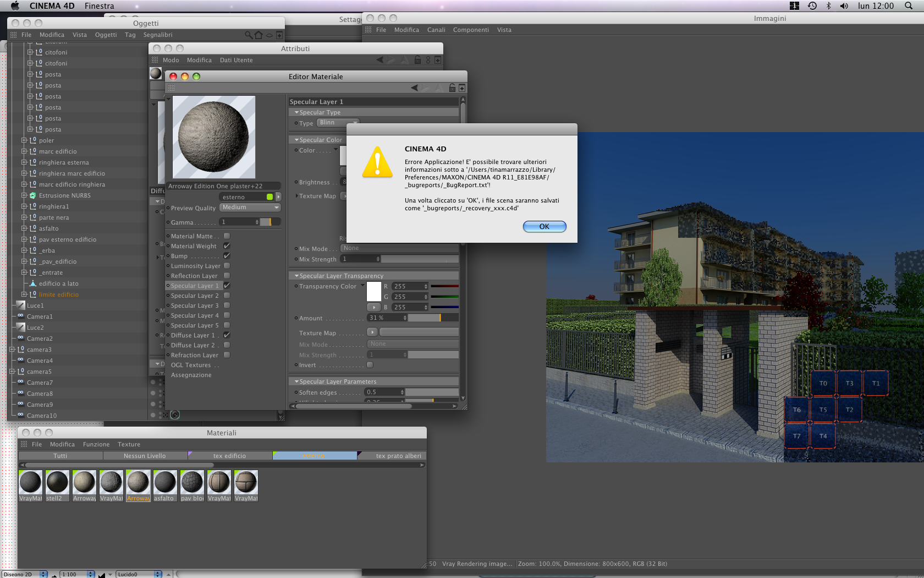The height and width of the screenshot is (578, 924).
Task: Open the Segnalibri menu in the Oggetti panel
Action: click(x=158, y=35)
